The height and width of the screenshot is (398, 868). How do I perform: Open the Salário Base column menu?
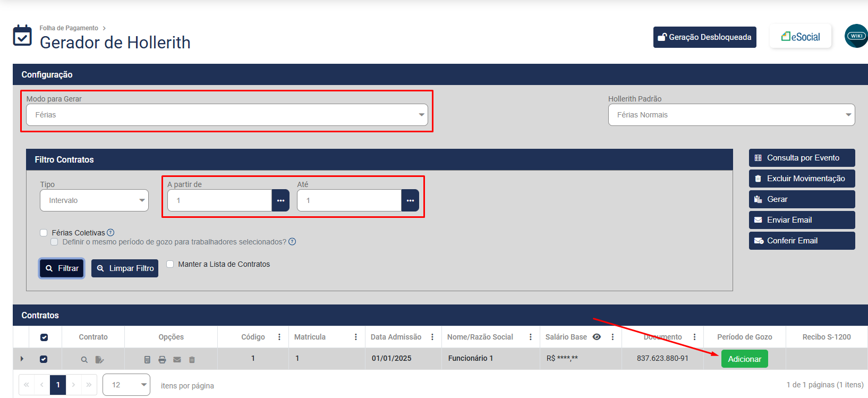(x=612, y=337)
